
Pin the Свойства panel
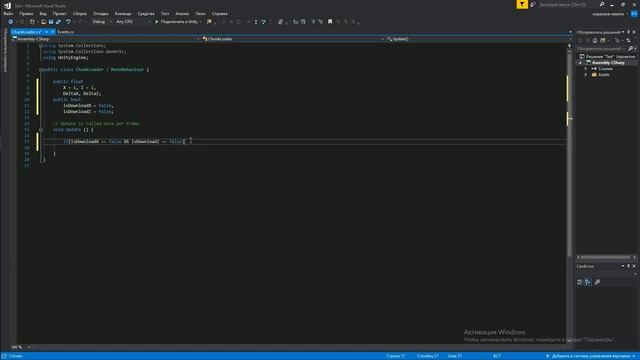point(629,266)
